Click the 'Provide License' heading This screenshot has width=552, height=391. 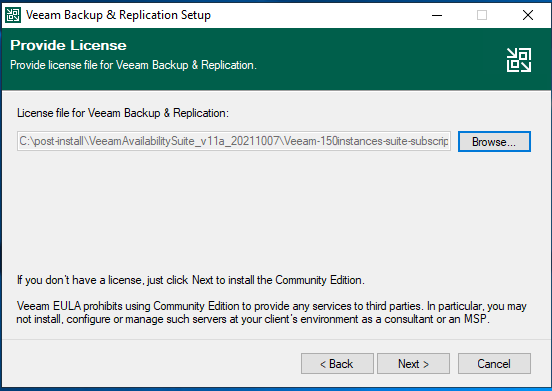[68, 45]
